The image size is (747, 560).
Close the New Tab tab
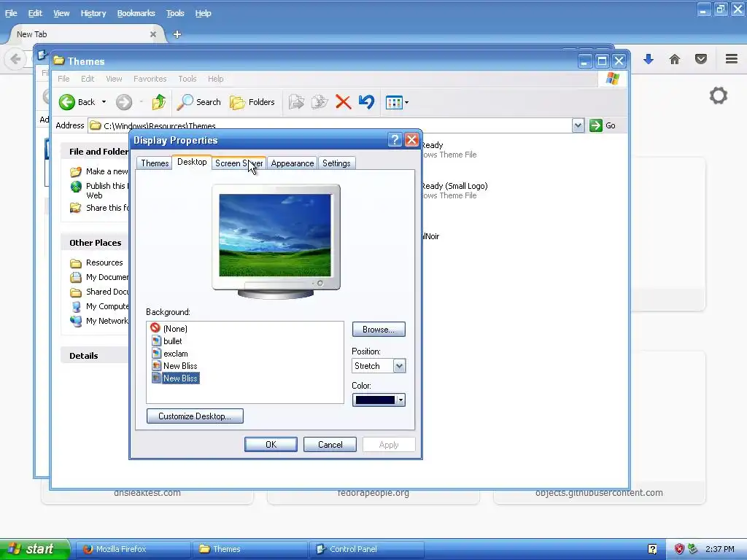point(153,34)
